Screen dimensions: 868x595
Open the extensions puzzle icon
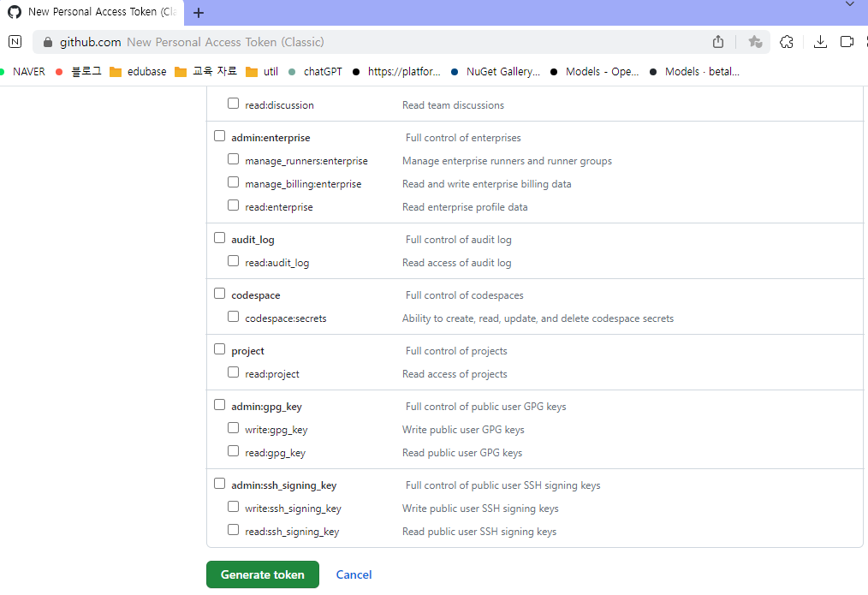click(786, 41)
